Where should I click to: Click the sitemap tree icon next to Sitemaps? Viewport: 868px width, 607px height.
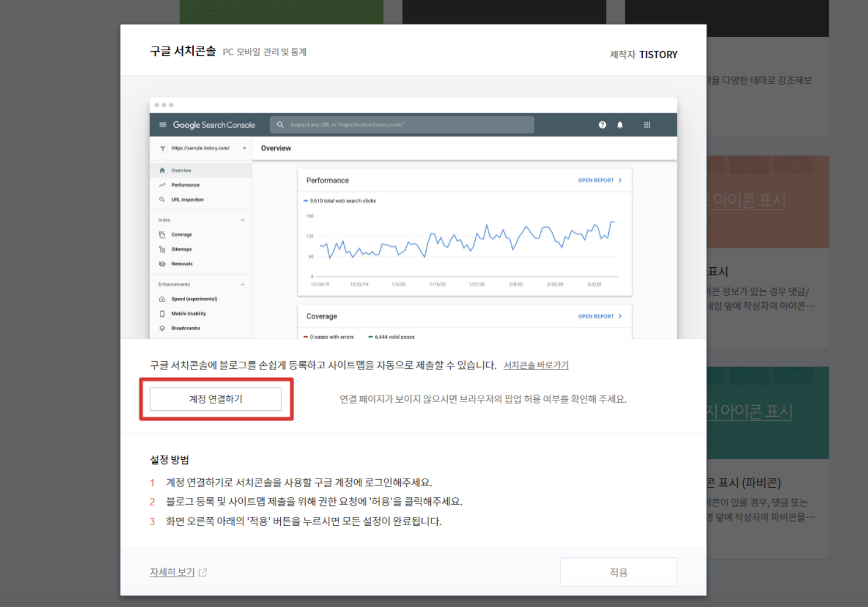(x=162, y=249)
